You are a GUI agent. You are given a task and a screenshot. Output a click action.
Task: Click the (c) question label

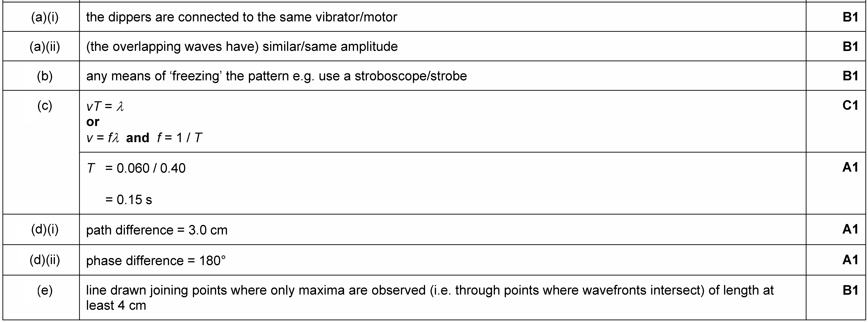pyautogui.click(x=44, y=106)
